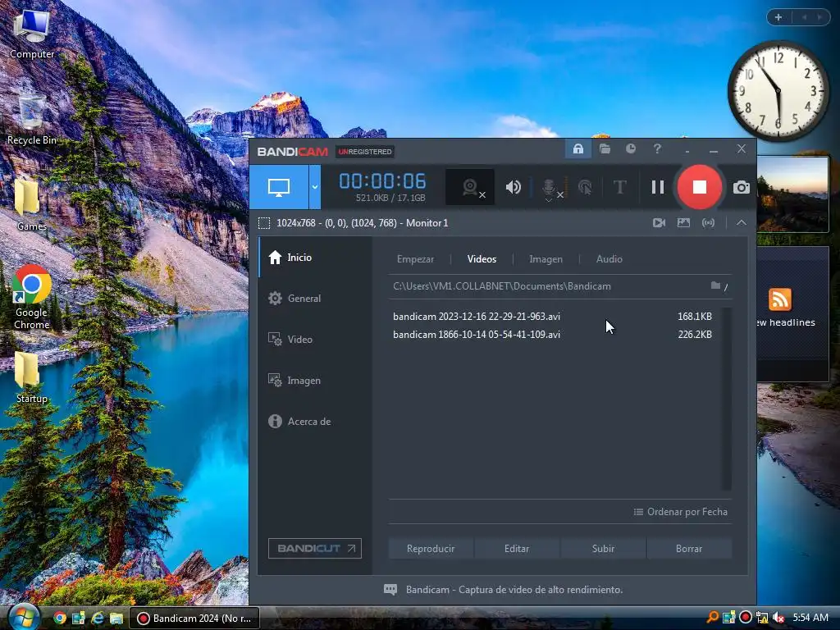Click the lock icon in Bandicam title bar
The width and height of the screenshot is (840, 630).
click(x=578, y=149)
